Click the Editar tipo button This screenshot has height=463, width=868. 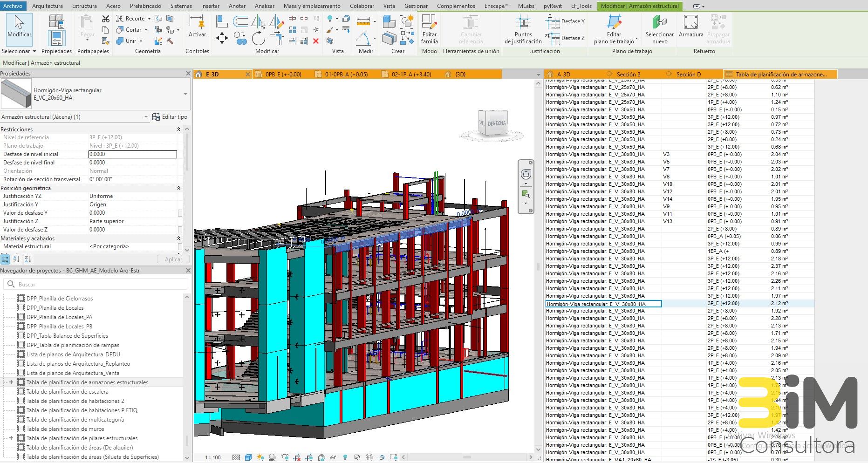[x=171, y=116]
